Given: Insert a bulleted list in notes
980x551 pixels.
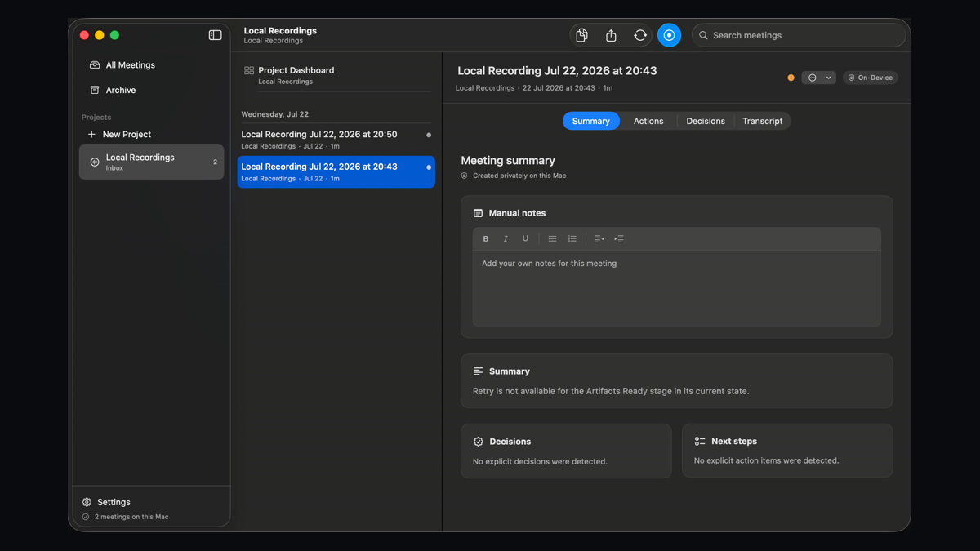Looking at the screenshot, I should coord(552,238).
